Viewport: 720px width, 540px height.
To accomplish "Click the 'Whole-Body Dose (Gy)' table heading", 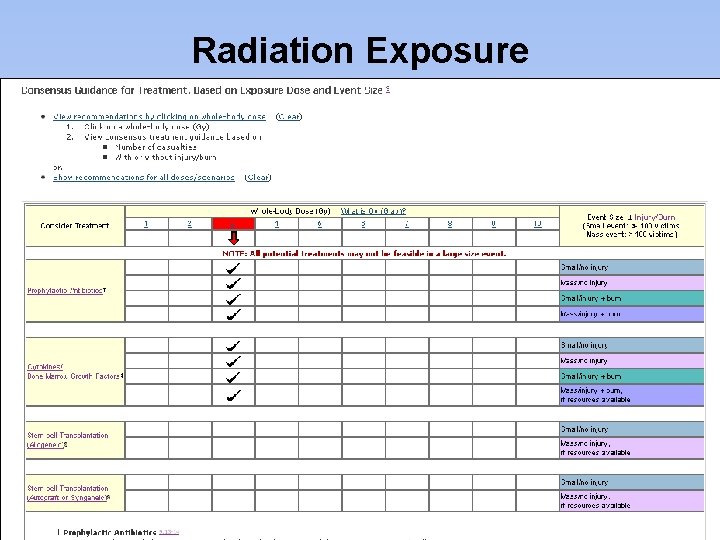I will 291,211.
